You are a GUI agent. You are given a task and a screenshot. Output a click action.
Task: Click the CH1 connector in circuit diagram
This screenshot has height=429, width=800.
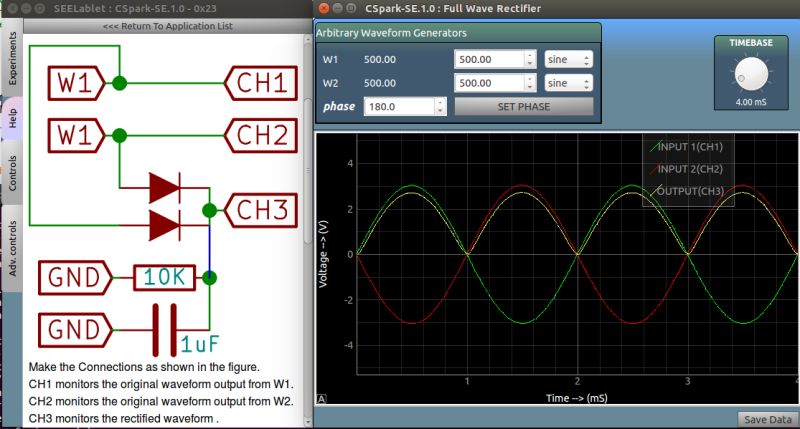point(261,83)
